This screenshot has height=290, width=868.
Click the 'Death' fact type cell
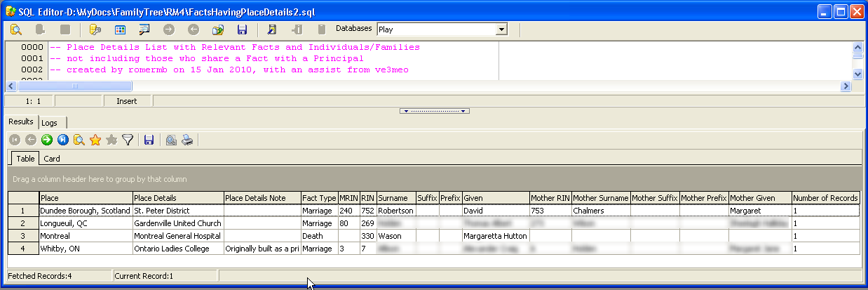pos(319,236)
